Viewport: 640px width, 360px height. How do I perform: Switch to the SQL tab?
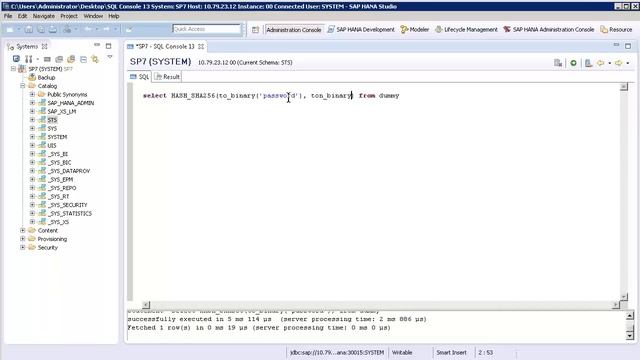tap(139, 77)
